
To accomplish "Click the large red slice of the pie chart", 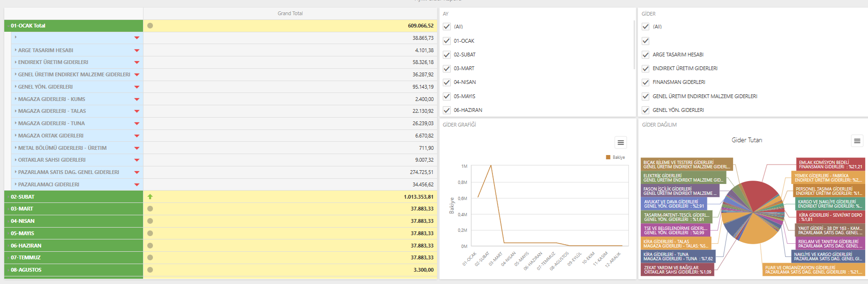I will pyautogui.click(x=760, y=194).
